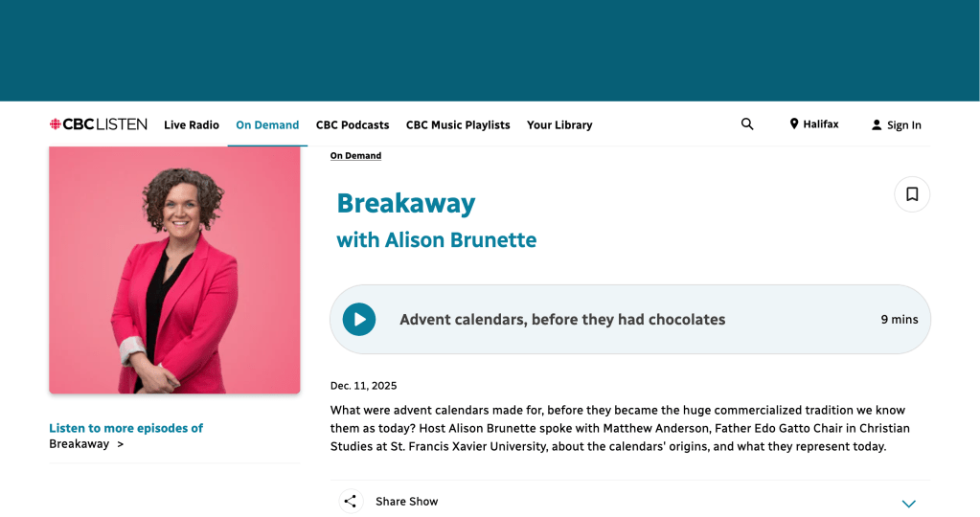Play the Advent calendars episode

click(x=359, y=320)
